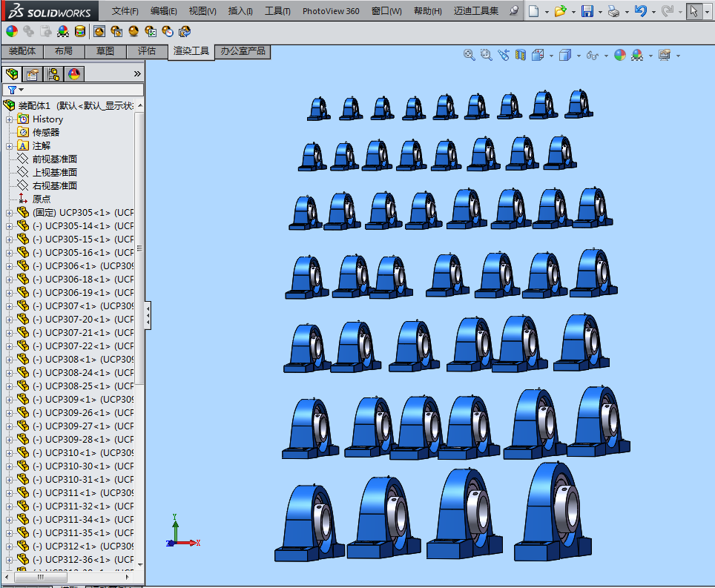Switch to the 办公室产品 tab
715x588 pixels.
point(243,51)
